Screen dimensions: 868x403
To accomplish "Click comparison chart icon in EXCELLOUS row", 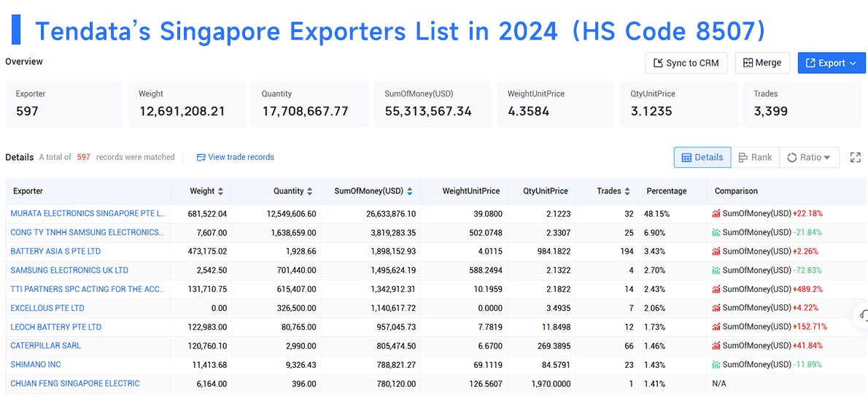I will [x=716, y=307].
